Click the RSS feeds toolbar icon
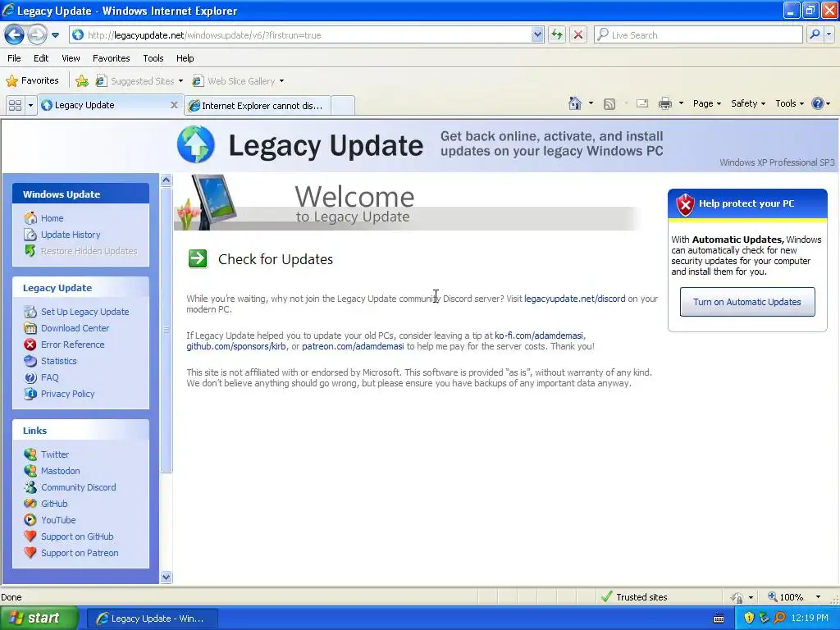The height and width of the screenshot is (630, 840). (609, 104)
